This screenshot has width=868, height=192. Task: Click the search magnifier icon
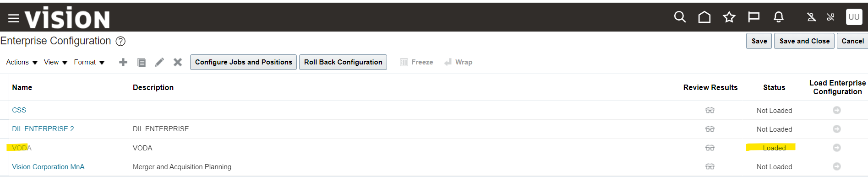680,17
